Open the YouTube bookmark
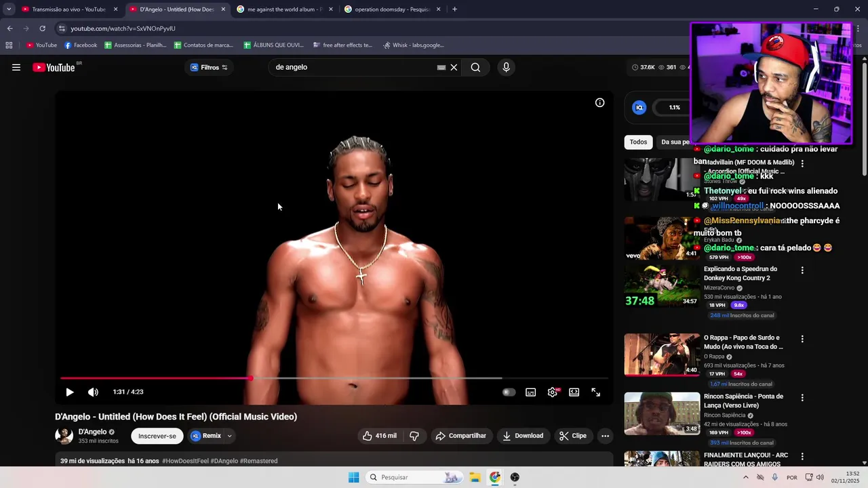The height and width of the screenshot is (488, 868). tap(41, 45)
